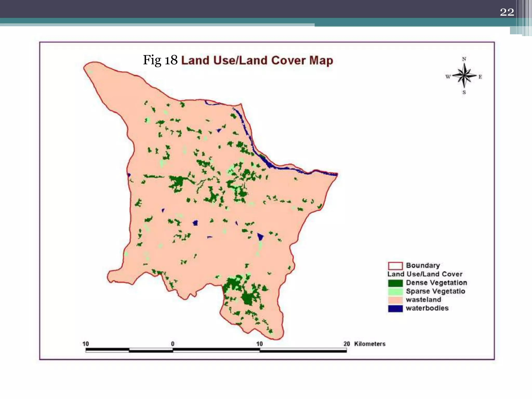Click the slide number 22
Screen dimensions: 532x399
click(507, 12)
